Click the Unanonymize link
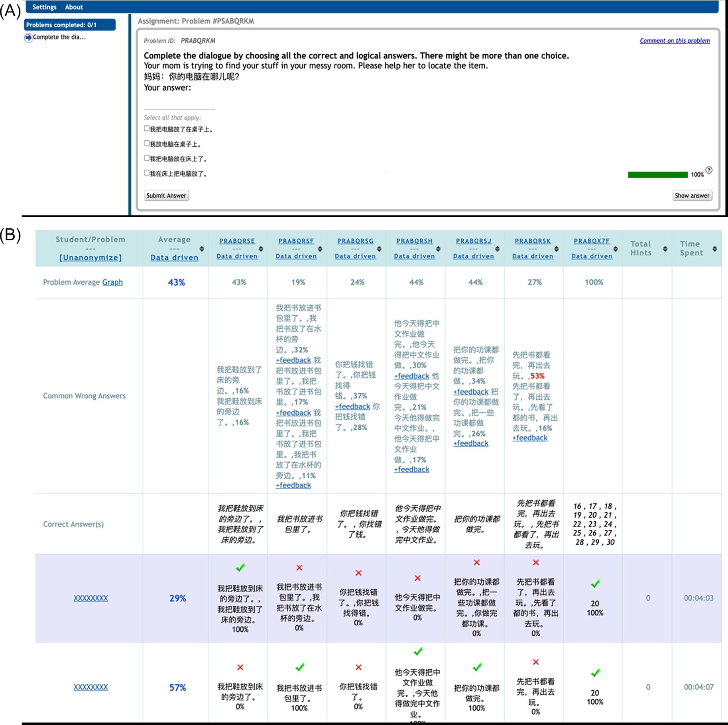The image size is (728, 725). [x=91, y=257]
